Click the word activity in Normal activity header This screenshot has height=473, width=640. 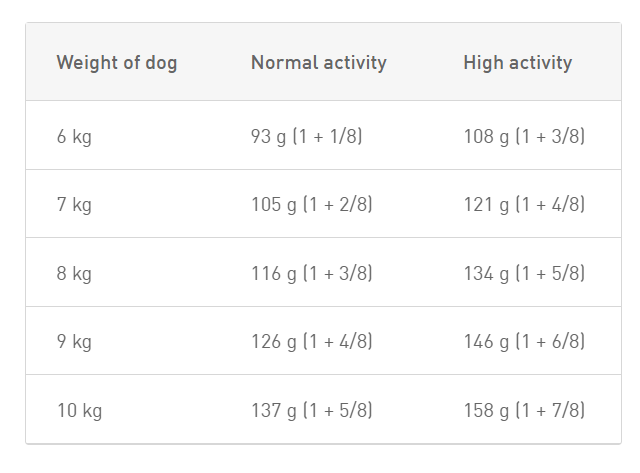(355, 64)
